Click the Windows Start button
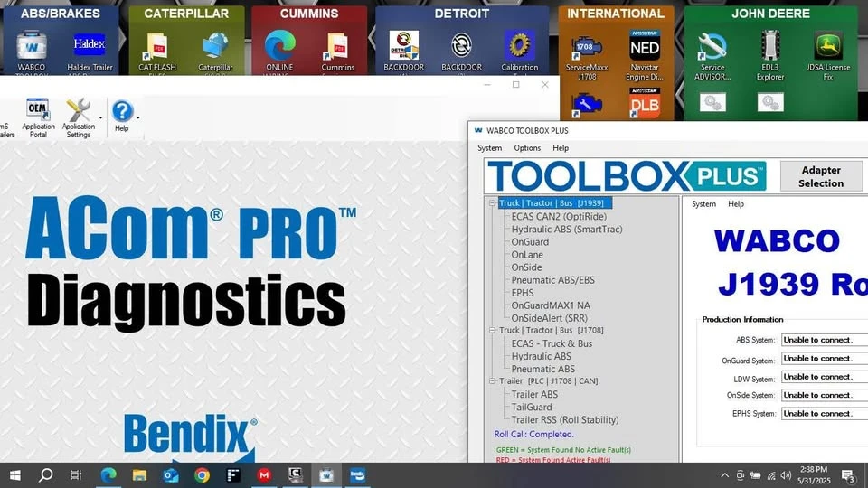This screenshot has height=488, width=868. click(x=15, y=475)
